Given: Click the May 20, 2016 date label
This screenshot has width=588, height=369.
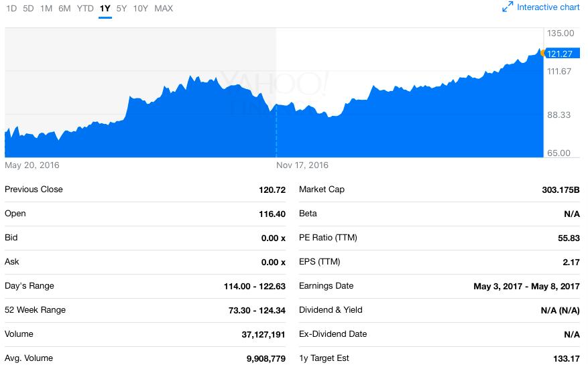Looking at the screenshot, I should tap(32, 165).
